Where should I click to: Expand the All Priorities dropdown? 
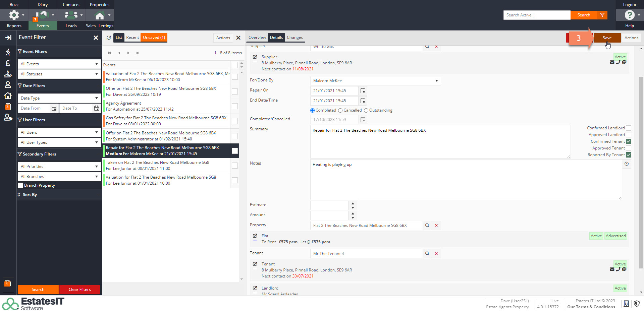tap(59, 167)
